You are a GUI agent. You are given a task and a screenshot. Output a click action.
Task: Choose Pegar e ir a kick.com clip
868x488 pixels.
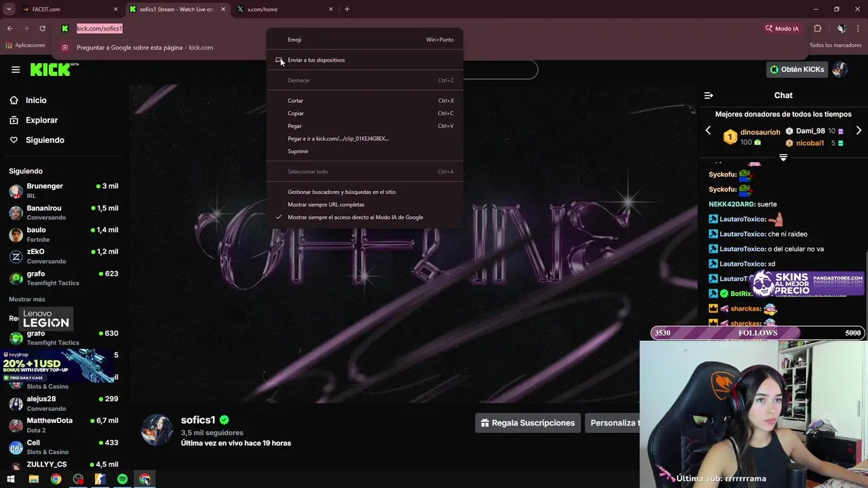365,138
